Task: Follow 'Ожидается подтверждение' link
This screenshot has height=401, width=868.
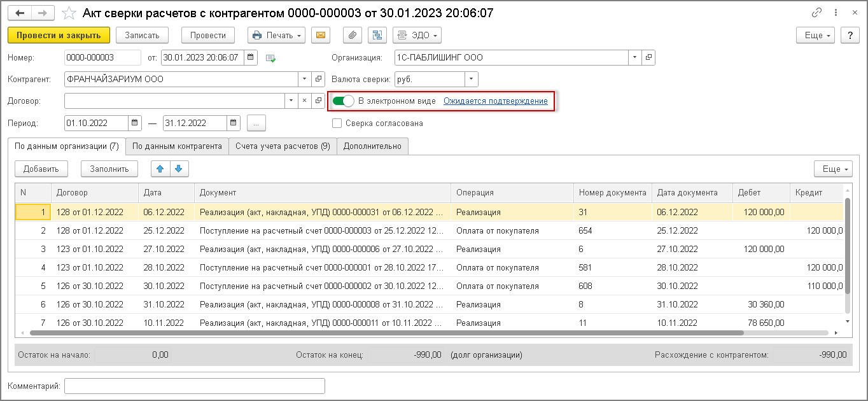Action: point(496,101)
